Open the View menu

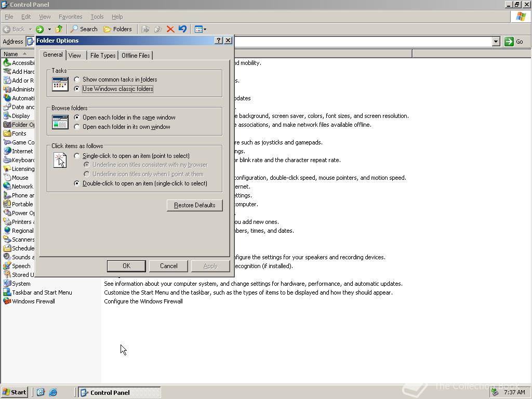45,17
